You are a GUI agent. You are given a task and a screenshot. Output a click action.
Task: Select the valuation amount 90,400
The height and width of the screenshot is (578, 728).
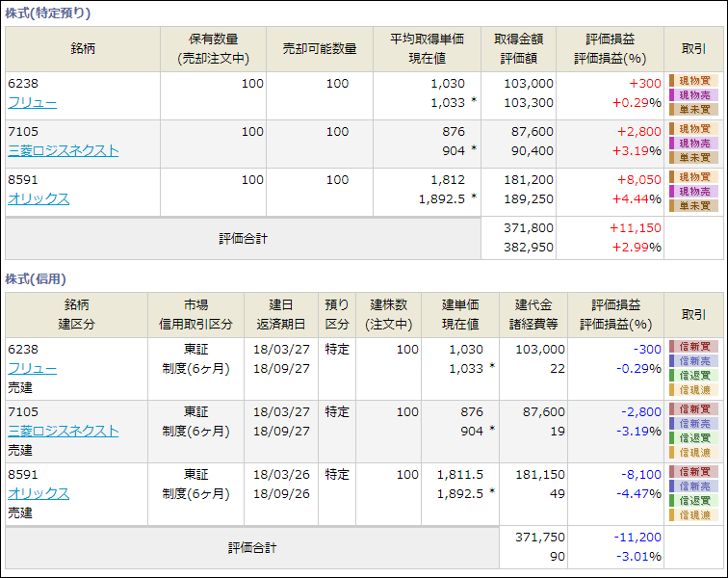click(x=533, y=151)
